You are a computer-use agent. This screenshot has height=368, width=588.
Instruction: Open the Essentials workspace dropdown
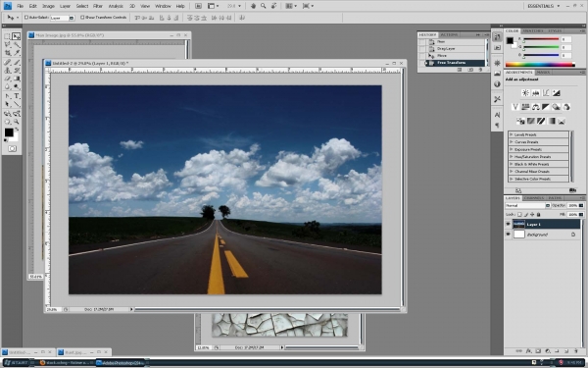(x=543, y=6)
